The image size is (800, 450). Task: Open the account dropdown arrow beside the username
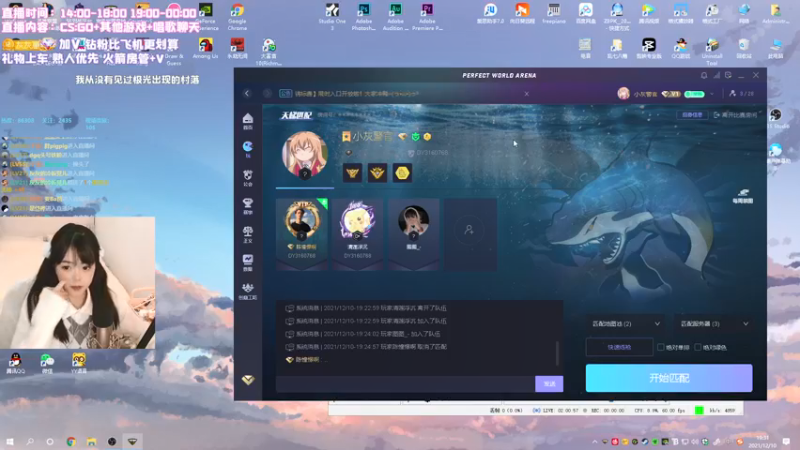[712, 94]
